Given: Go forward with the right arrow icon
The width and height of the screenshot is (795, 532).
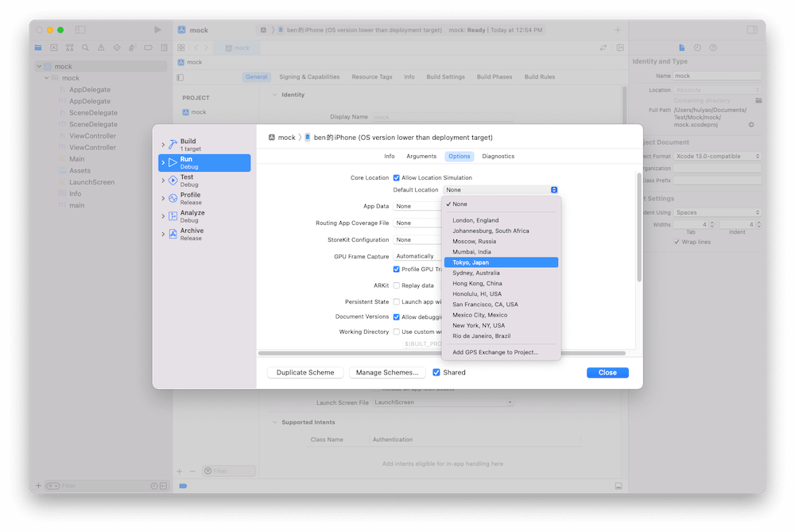Looking at the screenshot, I should (206, 48).
